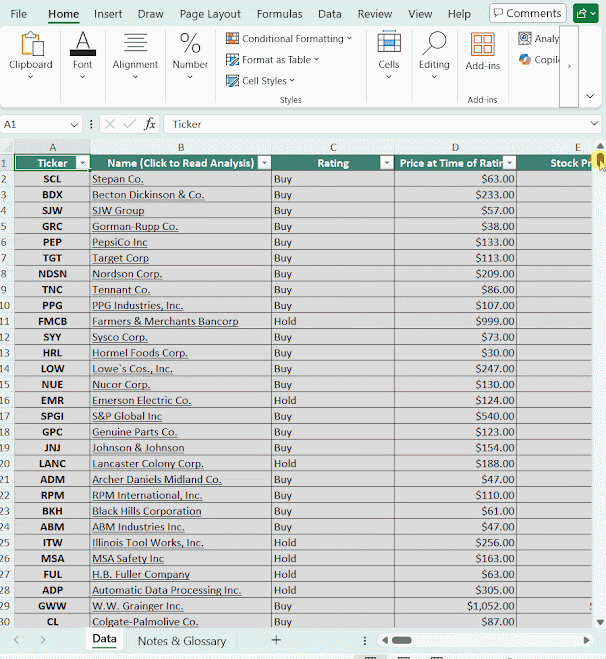Click the Copilot icon

(x=525, y=60)
